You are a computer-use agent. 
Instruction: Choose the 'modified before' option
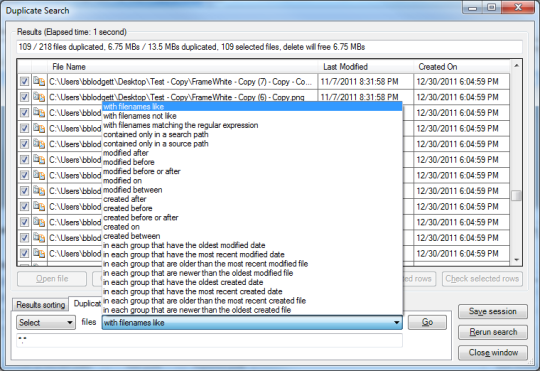pyautogui.click(x=252, y=162)
